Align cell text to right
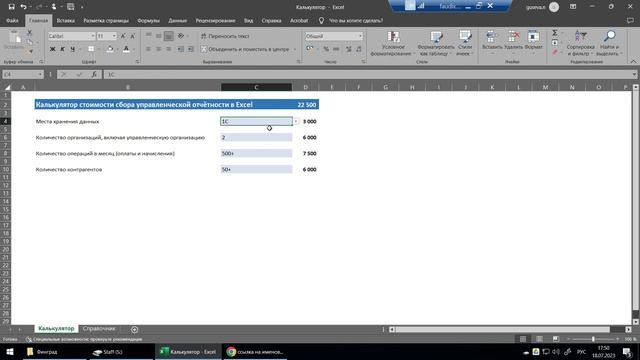640x360 pixels. click(x=169, y=49)
